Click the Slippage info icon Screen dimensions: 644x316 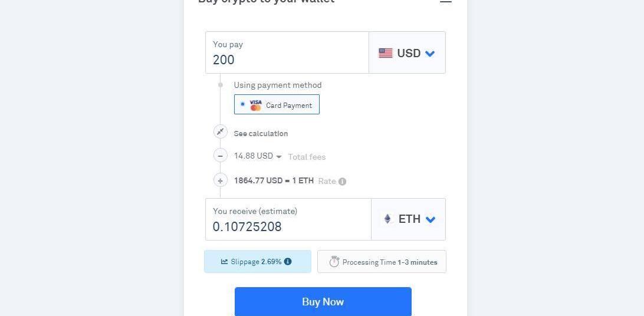coord(288,262)
